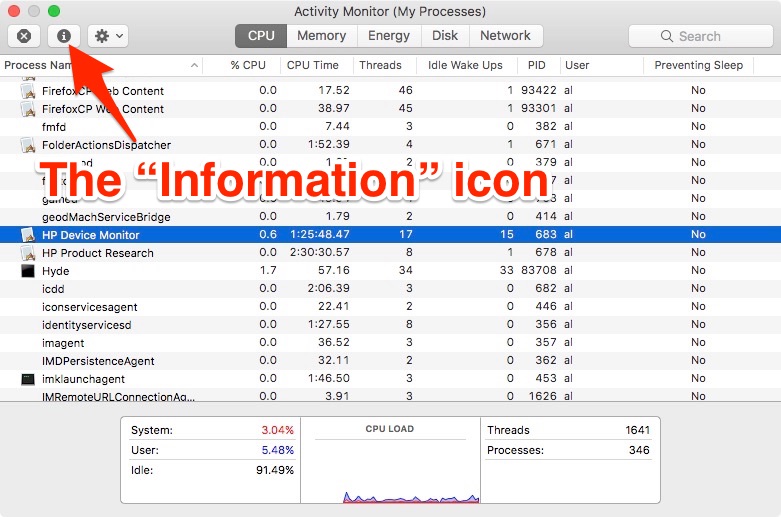Select the Hyde process row
The height and width of the screenshot is (517, 781).
[x=390, y=270]
